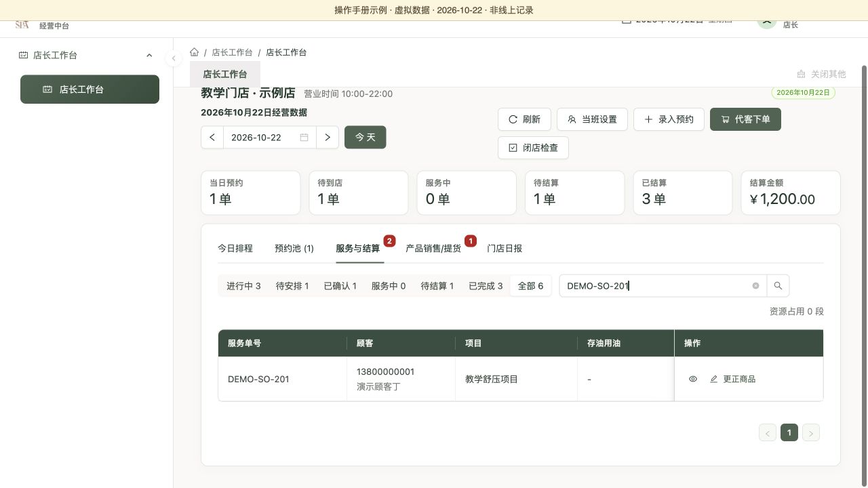The width and height of the screenshot is (868, 488).
Task: Click 更正商品 for DEMO-SO-201
Action: (732, 380)
